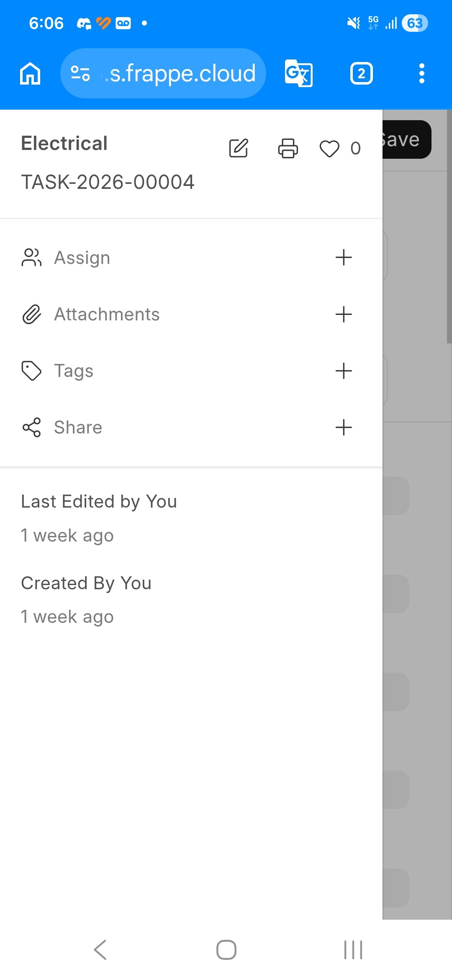
Task: Add an attachment with the plus button
Action: pyautogui.click(x=344, y=314)
